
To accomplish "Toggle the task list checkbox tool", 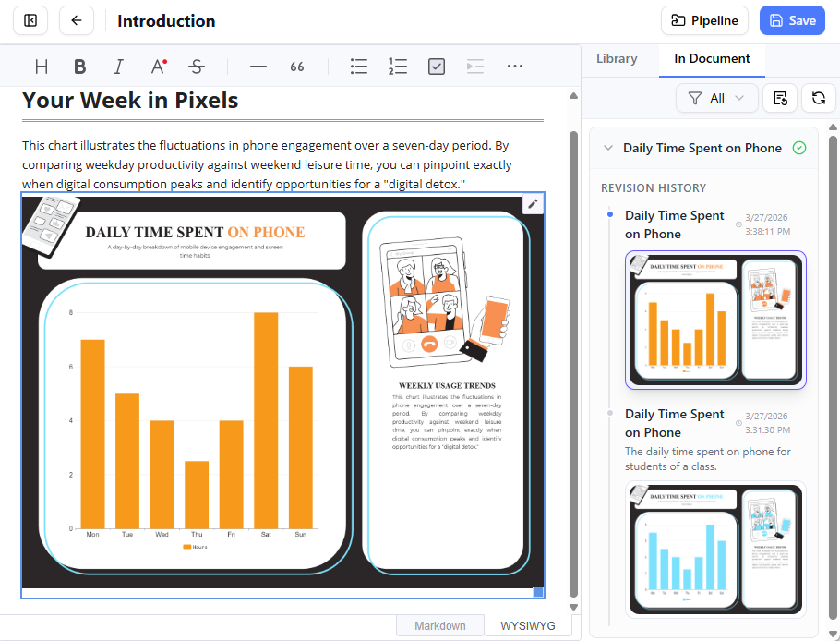I will tap(437, 66).
